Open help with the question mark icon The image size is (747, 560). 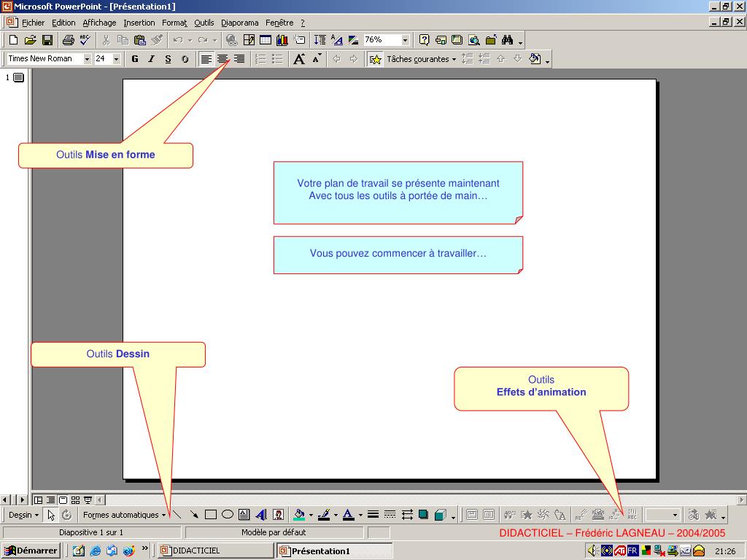point(424,40)
